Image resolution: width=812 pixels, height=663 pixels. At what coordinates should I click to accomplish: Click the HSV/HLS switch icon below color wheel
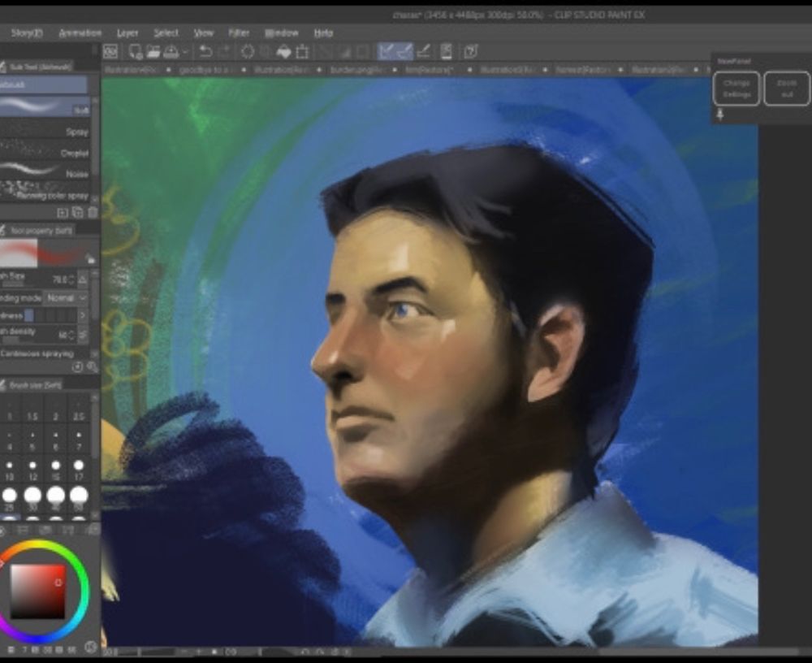[91, 647]
